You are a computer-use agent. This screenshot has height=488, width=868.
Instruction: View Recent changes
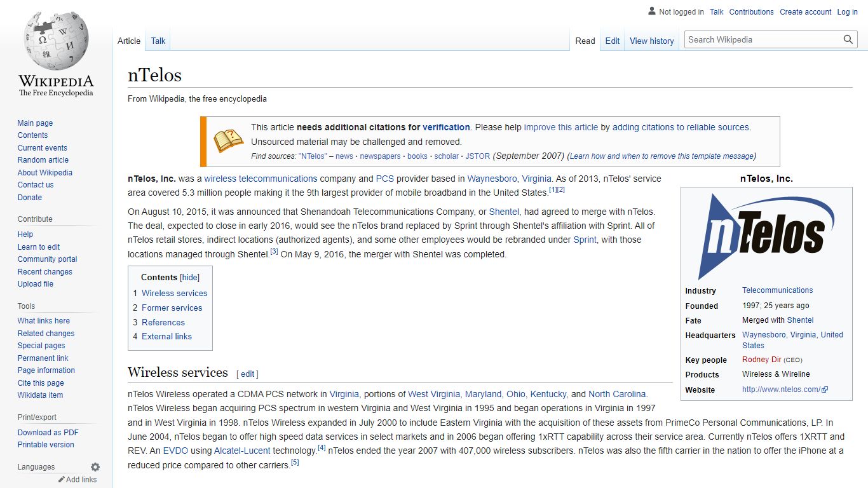(x=44, y=272)
